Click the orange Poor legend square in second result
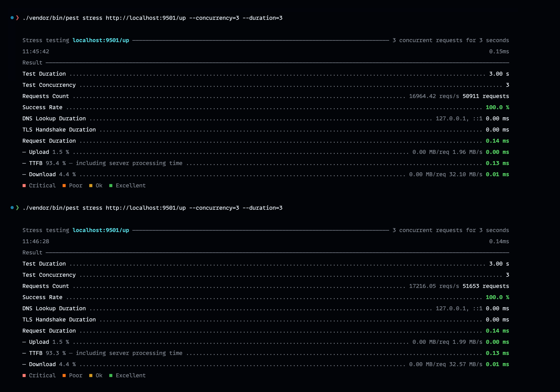The width and height of the screenshot is (560, 392). click(64, 376)
